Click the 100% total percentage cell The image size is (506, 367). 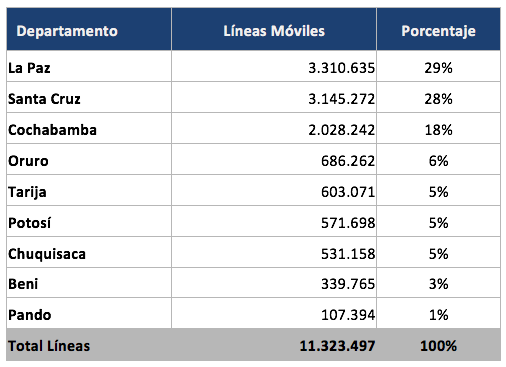438,346
